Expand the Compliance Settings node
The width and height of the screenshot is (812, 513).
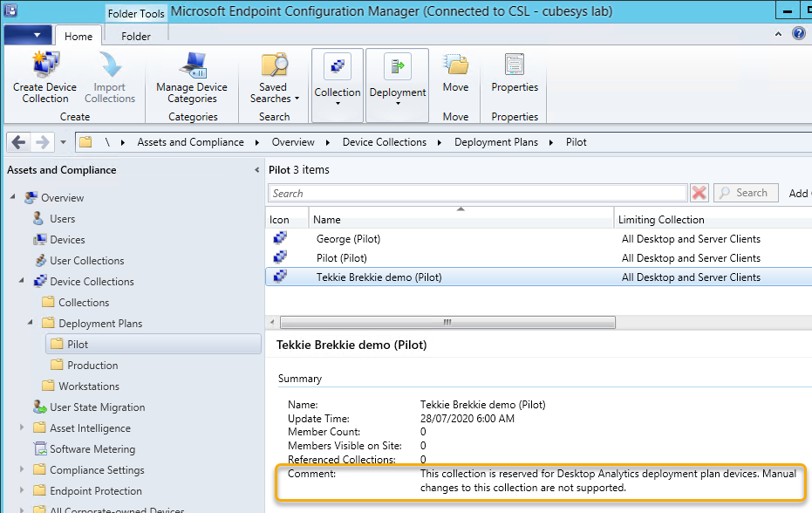[23, 470]
